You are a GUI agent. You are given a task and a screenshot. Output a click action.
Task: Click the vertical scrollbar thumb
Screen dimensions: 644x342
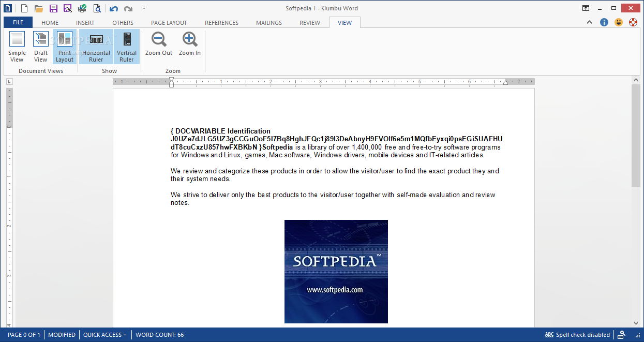(636, 136)
